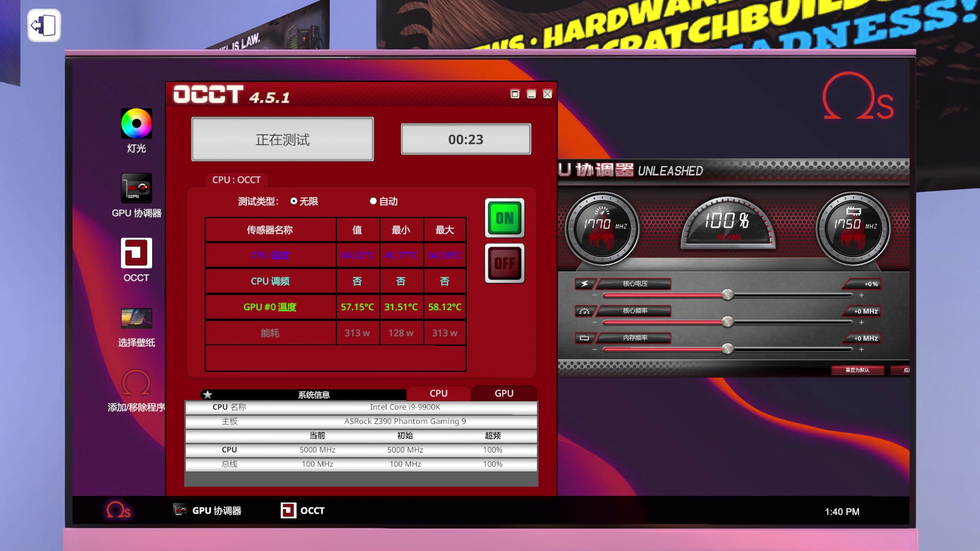Click the CPU 温度 sensor row name
Viewport: 980px width, 551px height.
click(270, 255)
